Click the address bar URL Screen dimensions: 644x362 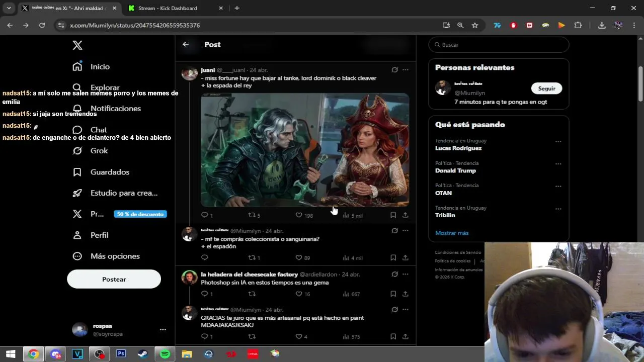(x=135, y=25)
